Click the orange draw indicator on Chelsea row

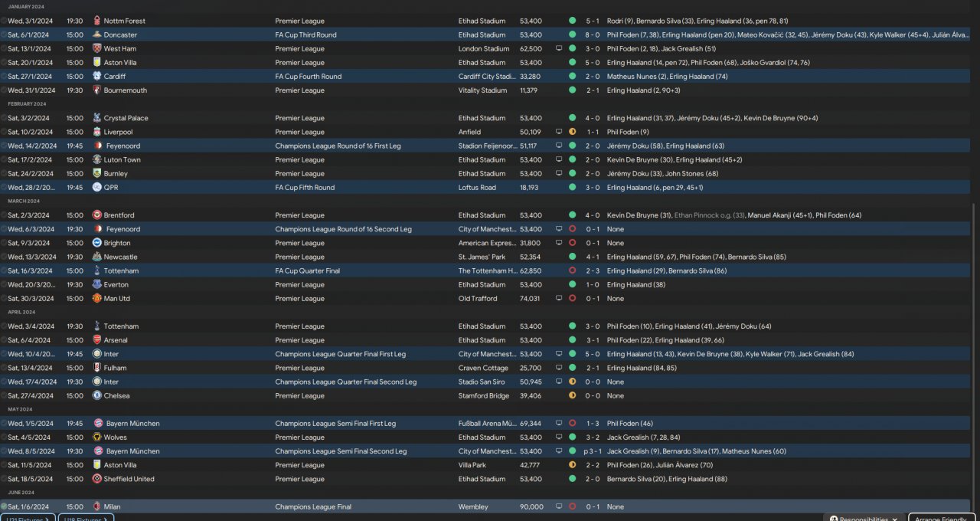[572, 396]
